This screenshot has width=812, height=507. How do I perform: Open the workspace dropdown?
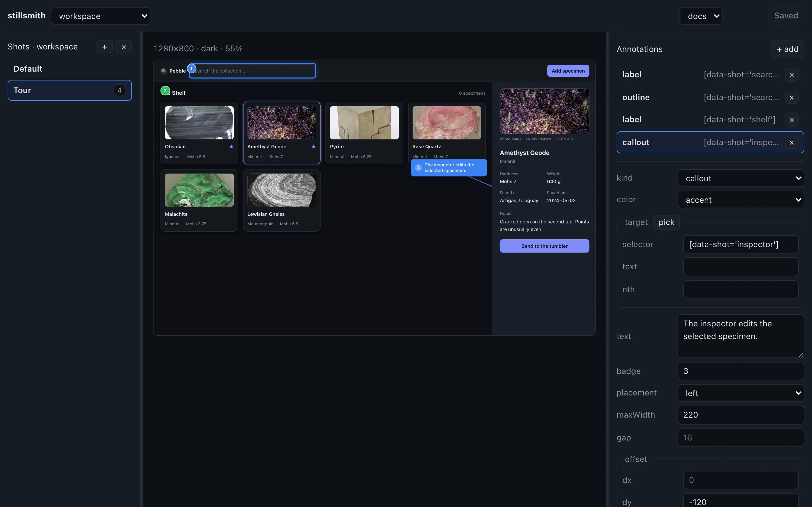click(x=100, y=16)
